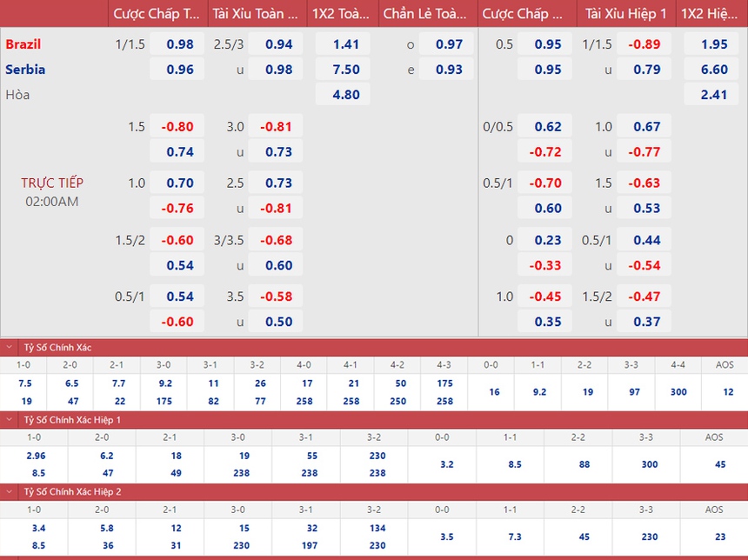
Task: Select first-half Brazil win odds 1.95
Action: tap(713, 44)
